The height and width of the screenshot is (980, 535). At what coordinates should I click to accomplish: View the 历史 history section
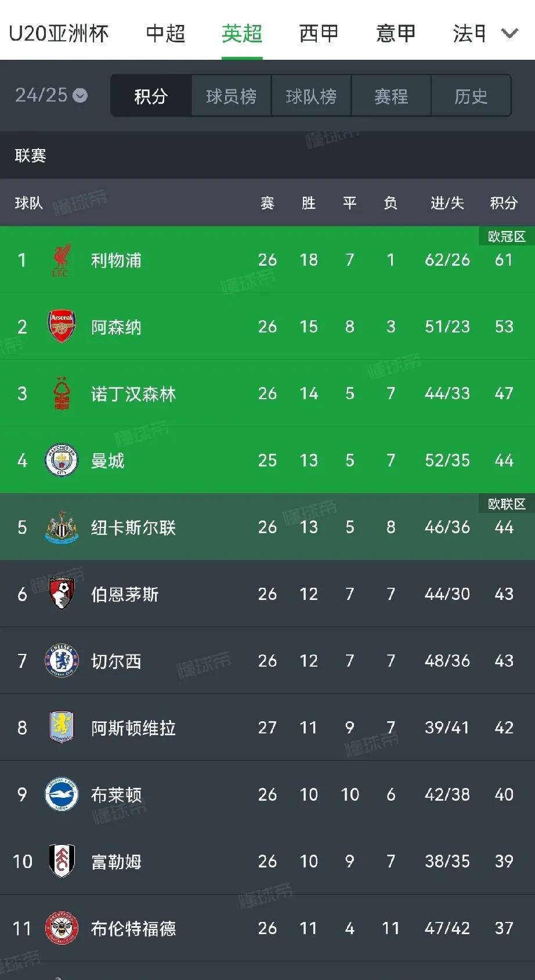pos(471,96)
